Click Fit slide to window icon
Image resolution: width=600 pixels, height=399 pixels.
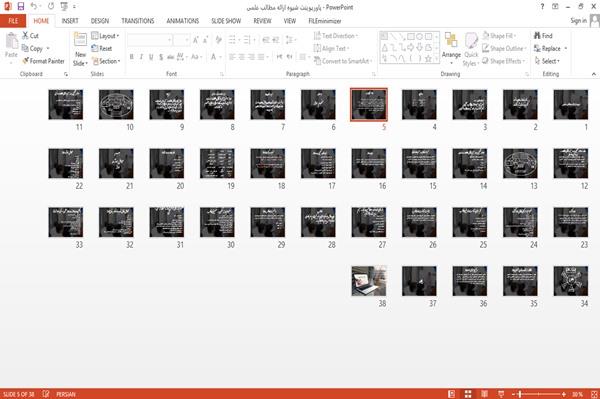point(594,394)
